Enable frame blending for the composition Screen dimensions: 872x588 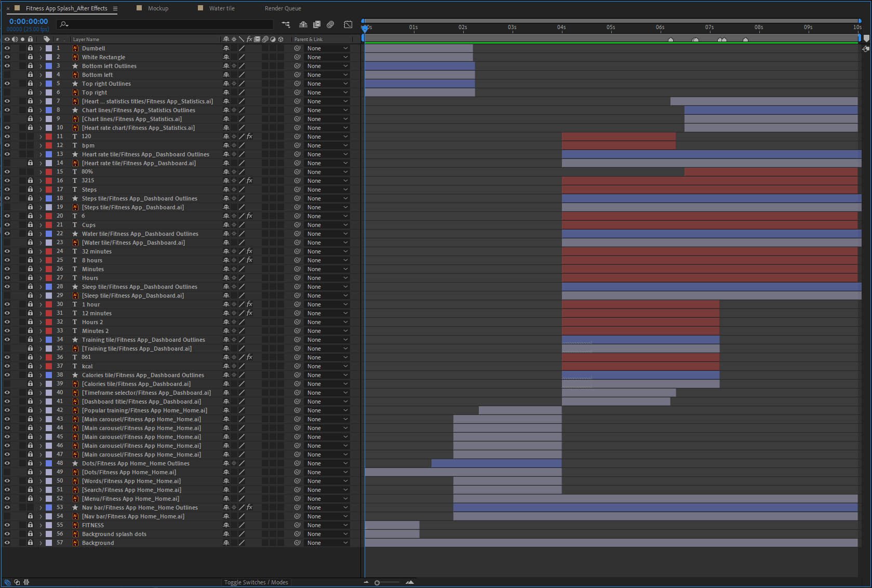(x=317, y=24)
